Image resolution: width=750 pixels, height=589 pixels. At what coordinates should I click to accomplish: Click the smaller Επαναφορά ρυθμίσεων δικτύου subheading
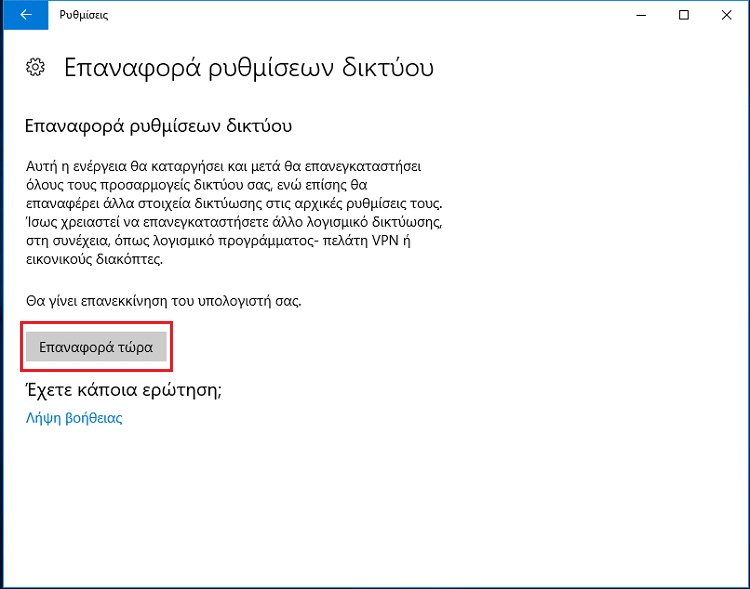(x=158, y=126)
